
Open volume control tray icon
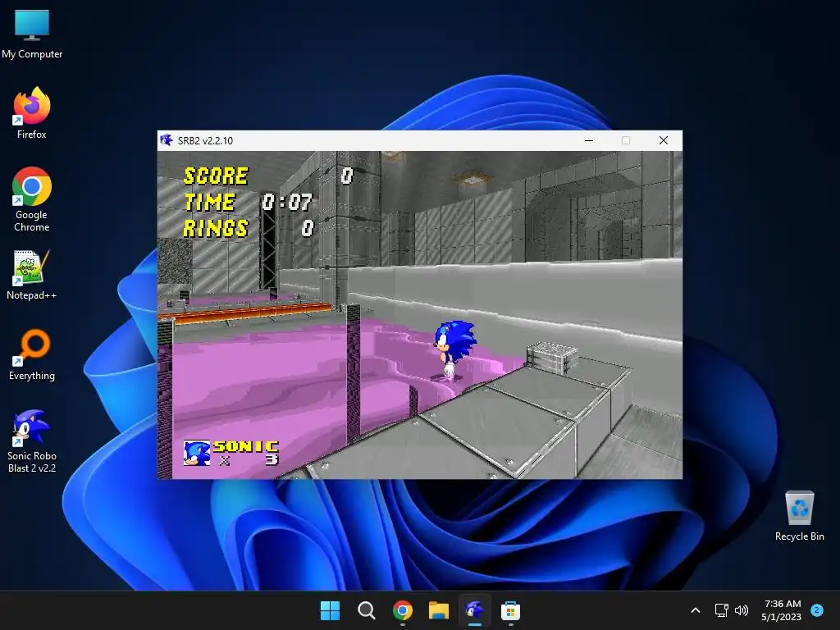(x=742, y=610)
